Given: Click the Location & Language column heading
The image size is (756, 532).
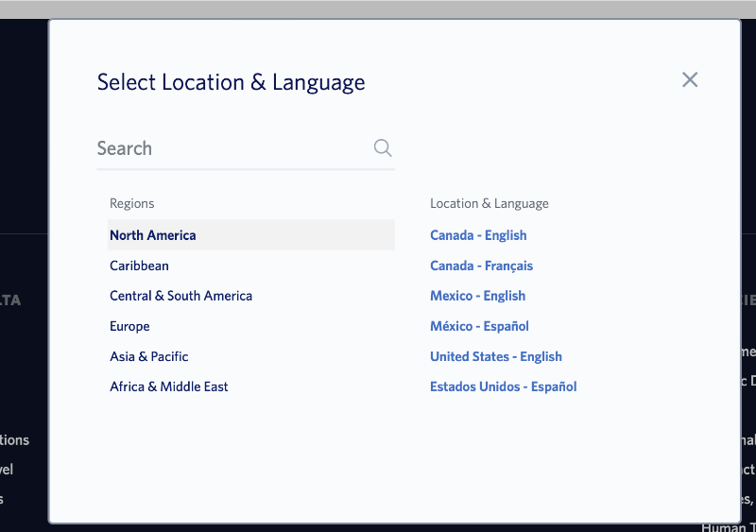Looking at the screenshot, I should click(490, 203).
